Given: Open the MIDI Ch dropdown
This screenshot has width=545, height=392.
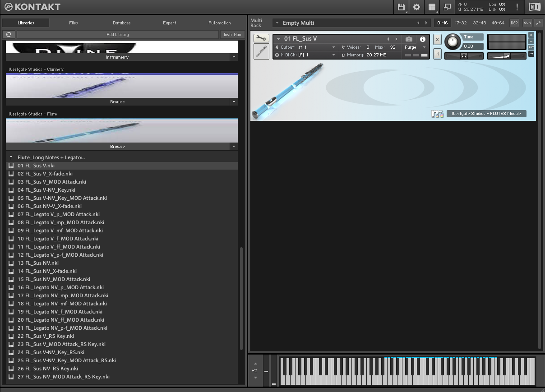Looking at the screenshot, I should coord(333,55).
